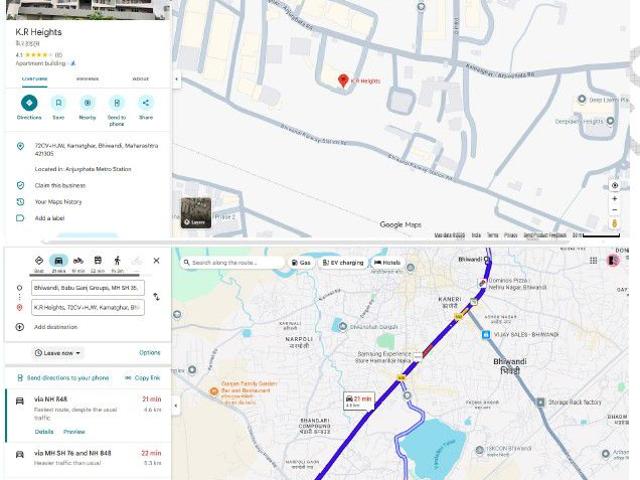Image resolution: width=640 pixels, height=480 pixels.
Task: Click the plus code address row
Action: tap(88, 149)
